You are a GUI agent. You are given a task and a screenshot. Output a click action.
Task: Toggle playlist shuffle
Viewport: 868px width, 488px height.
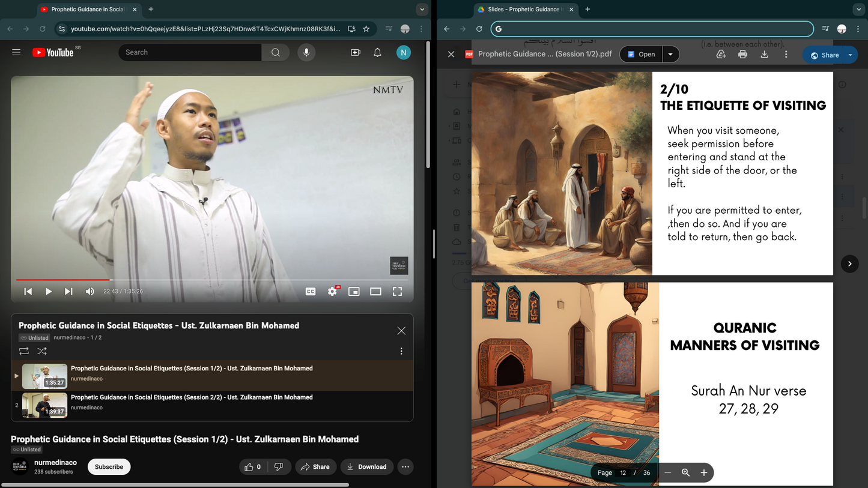[x=42, y=351]
